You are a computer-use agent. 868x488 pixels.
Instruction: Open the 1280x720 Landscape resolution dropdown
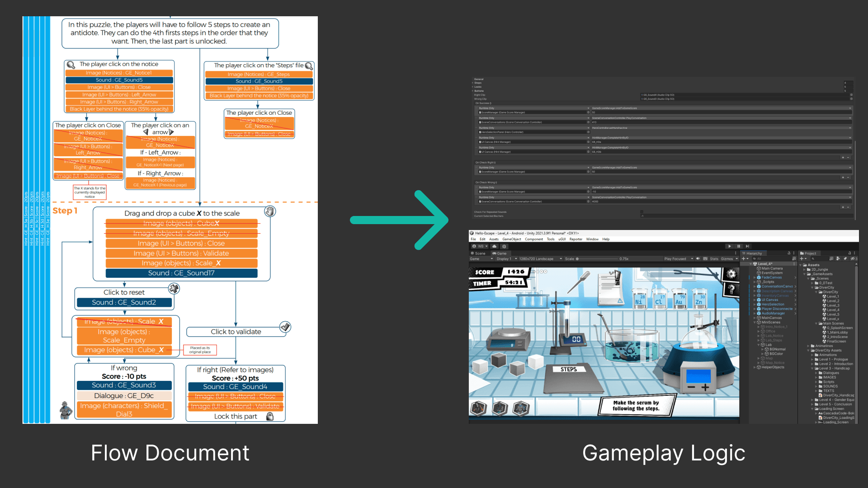540,259
